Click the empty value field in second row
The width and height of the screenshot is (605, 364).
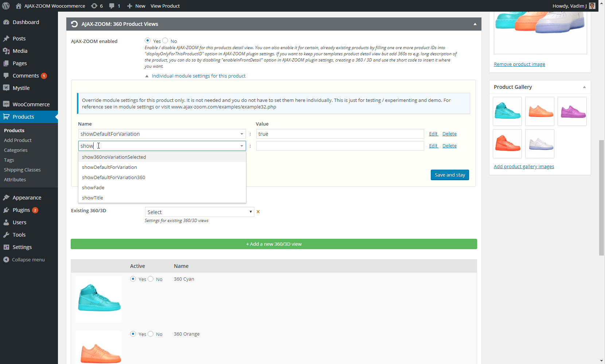pos(340,146)
